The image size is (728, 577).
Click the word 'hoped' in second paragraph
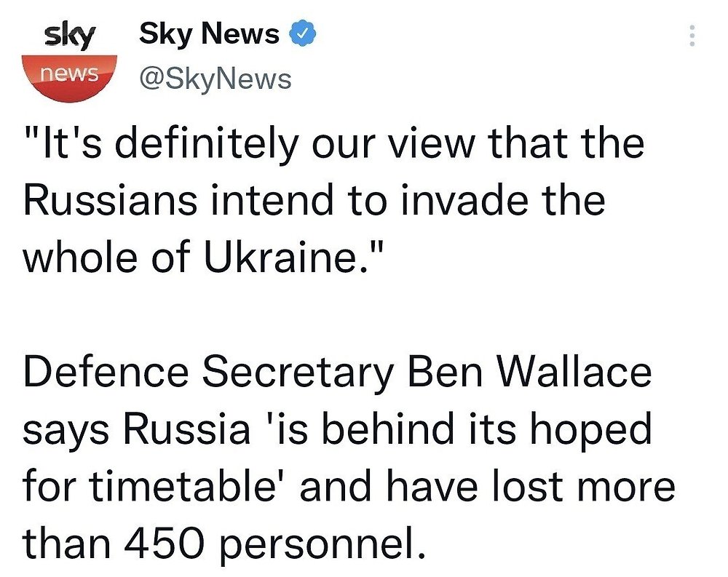point(590,431)
